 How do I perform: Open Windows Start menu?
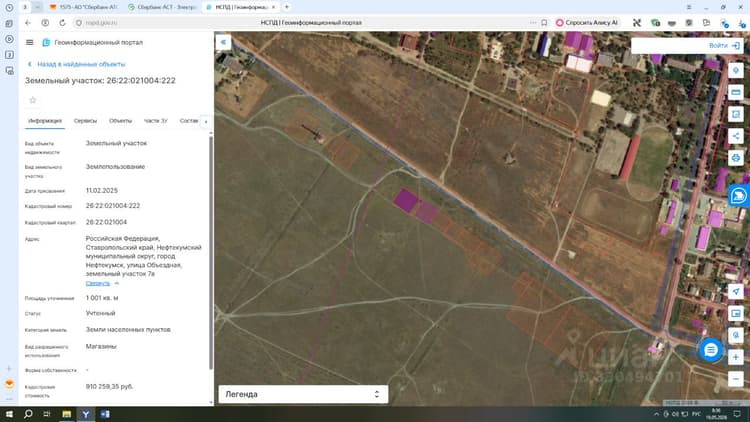9,414
